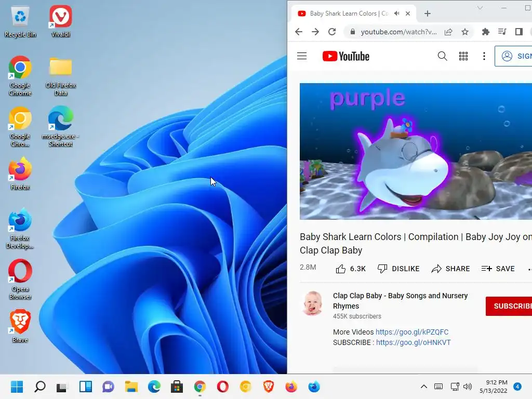Like the video with thumbs-up 6.3K
532x399 pixels.
tap(351, 269)
